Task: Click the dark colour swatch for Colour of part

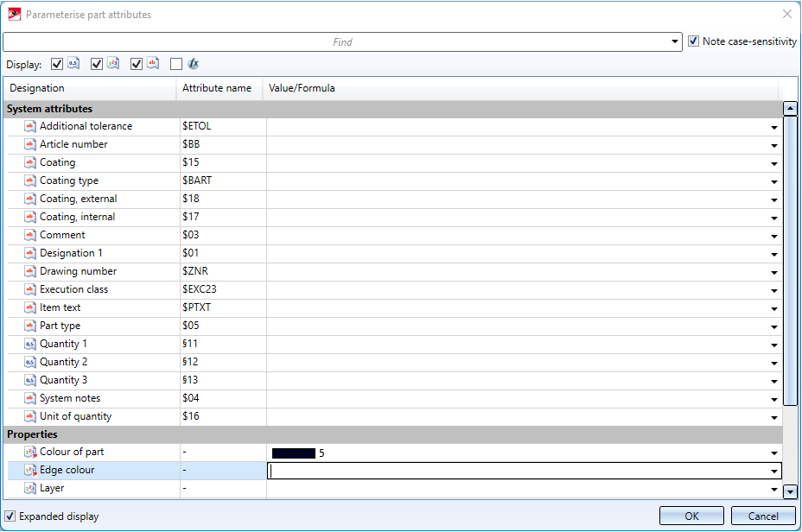Action: click(294, 453)
